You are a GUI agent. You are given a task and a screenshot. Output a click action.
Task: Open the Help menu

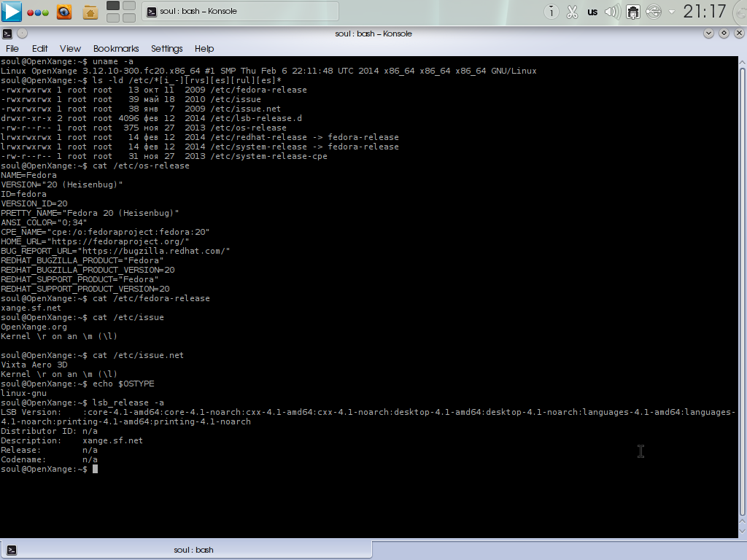click(x=204, y=49)
